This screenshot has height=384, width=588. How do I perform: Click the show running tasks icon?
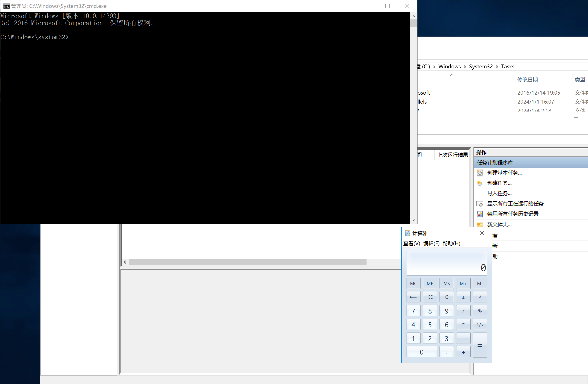(x=480, y=204)
